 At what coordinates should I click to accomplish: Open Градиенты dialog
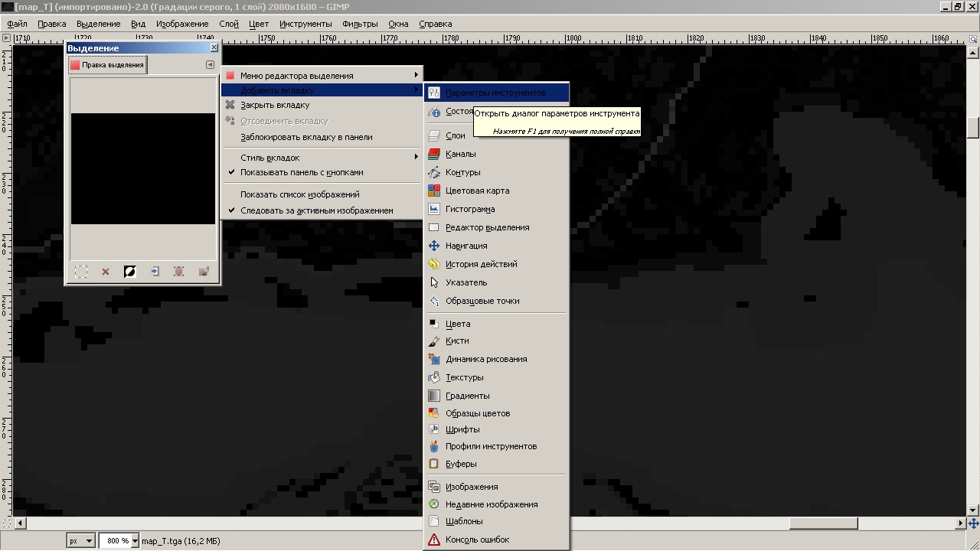pos(497,396)
